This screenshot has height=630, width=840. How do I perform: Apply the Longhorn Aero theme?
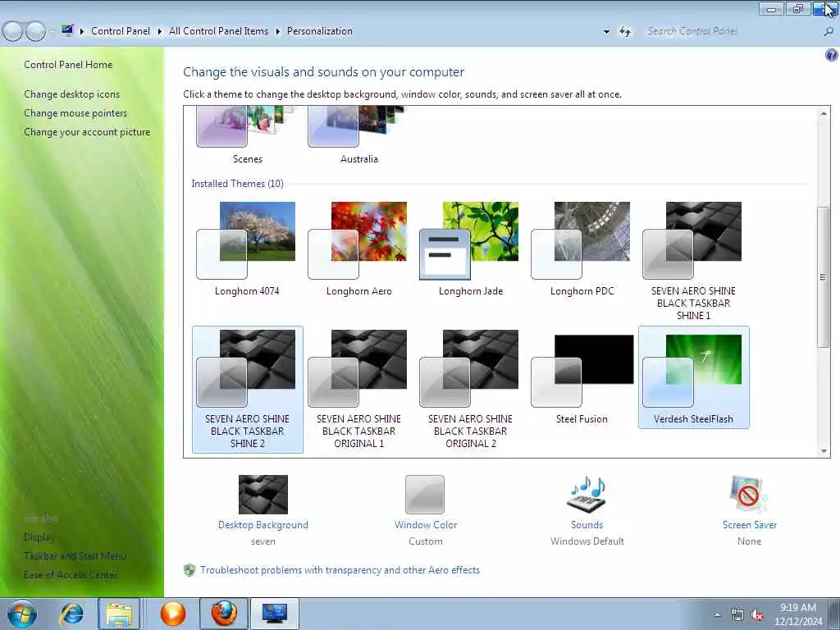pos(358,249)
